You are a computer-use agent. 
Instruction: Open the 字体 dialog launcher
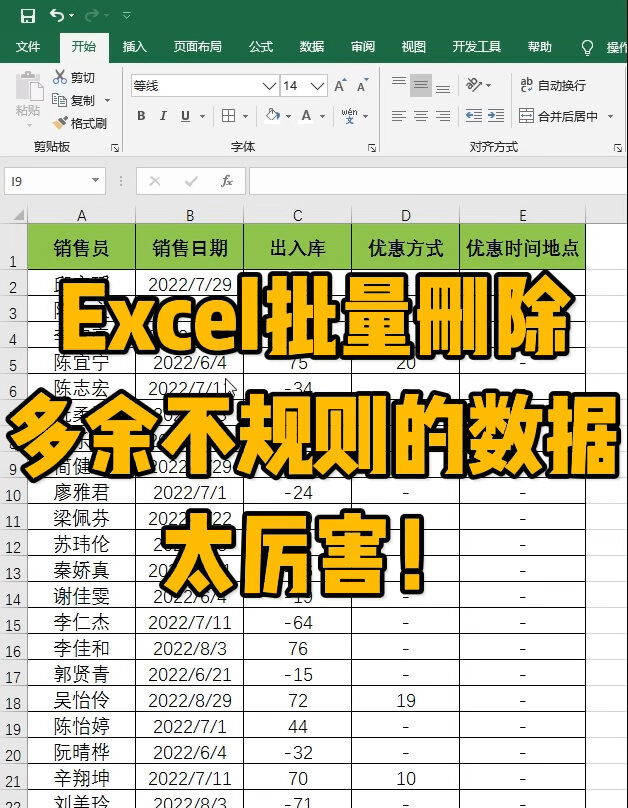tap(371, 148)
